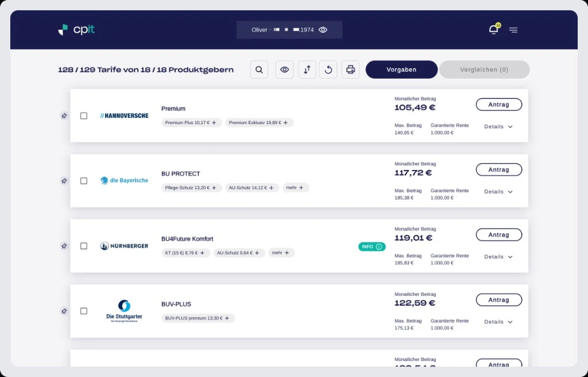This screenshot has height=377, width=588.
Task: Click Antrag for the 119,01 € tariff
Action: click(499, 234)
